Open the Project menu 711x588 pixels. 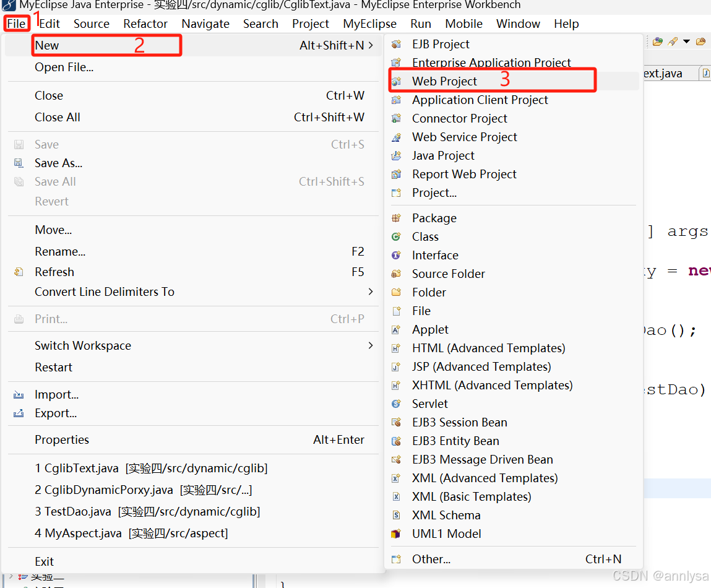310,24
